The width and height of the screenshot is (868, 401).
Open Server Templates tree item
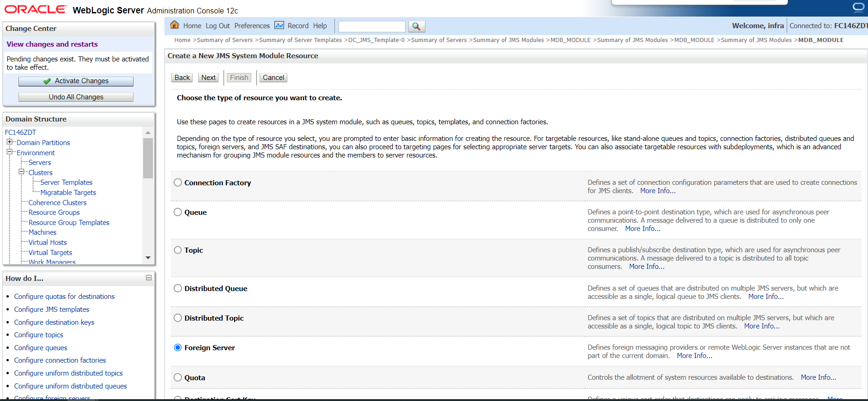tap(67, 182)
